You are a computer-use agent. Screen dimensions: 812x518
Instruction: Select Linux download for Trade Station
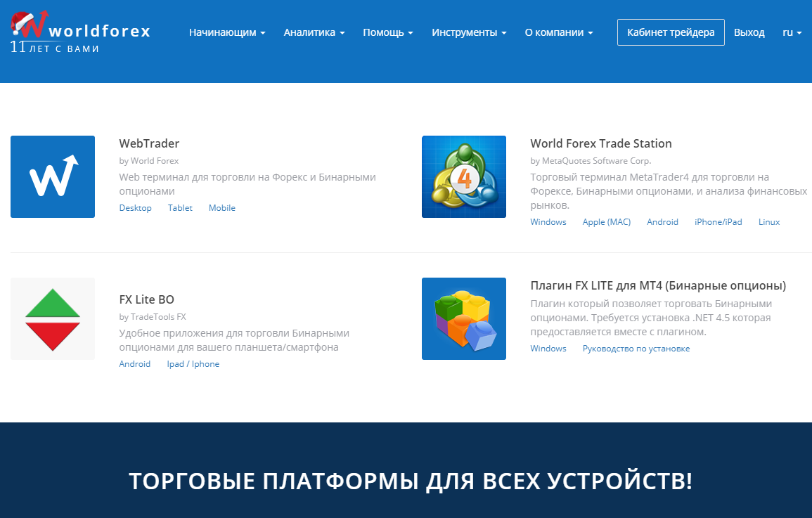click(x=768, y=222)
